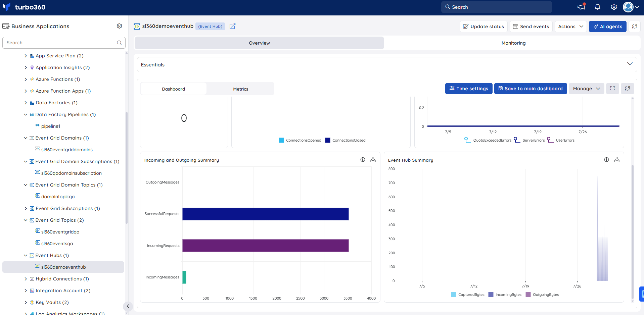Click Send events button
This screenshot has width=644, height=315.
point(531,27)
